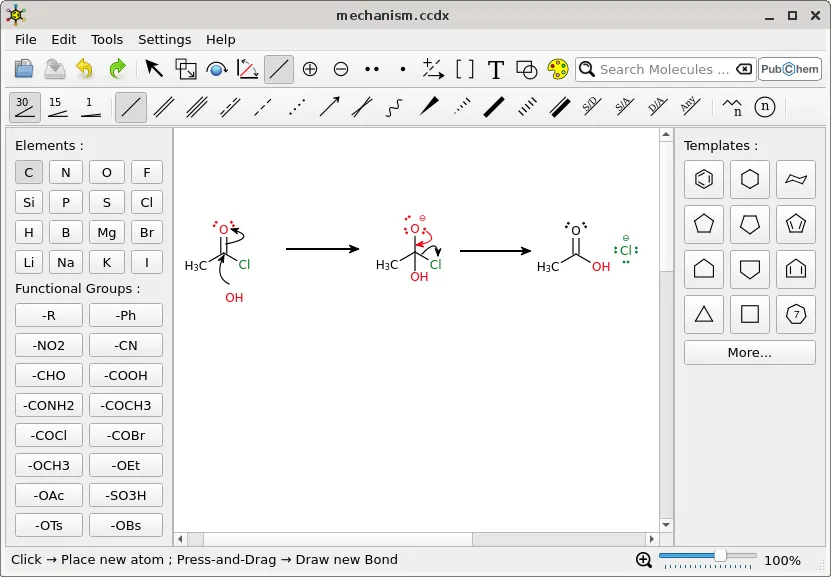Open the color palette tool
This screenshot has height=577, width=831.
point(558,69)
